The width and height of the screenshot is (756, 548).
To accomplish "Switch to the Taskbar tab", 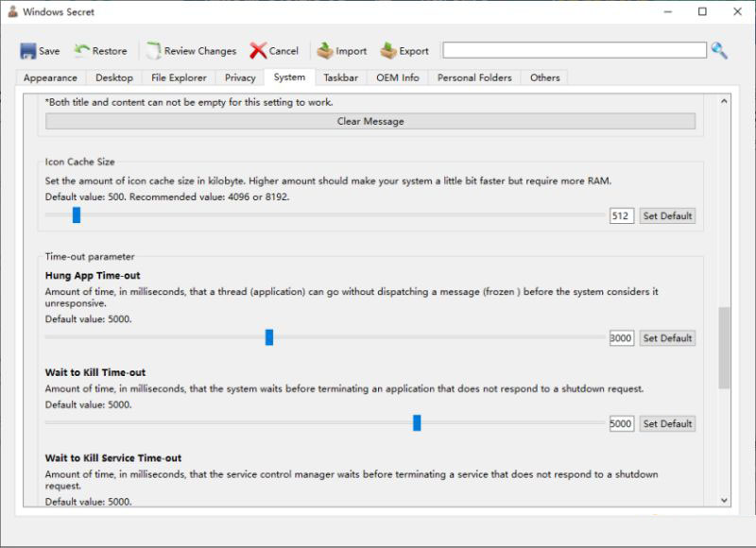I will tap(341, 77).
